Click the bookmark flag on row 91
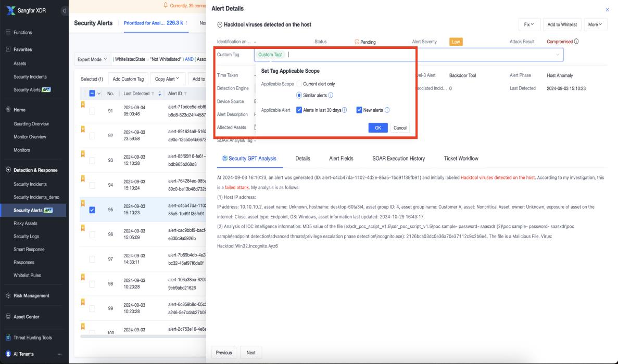This screenshot has height=364, width=618. 83,105
